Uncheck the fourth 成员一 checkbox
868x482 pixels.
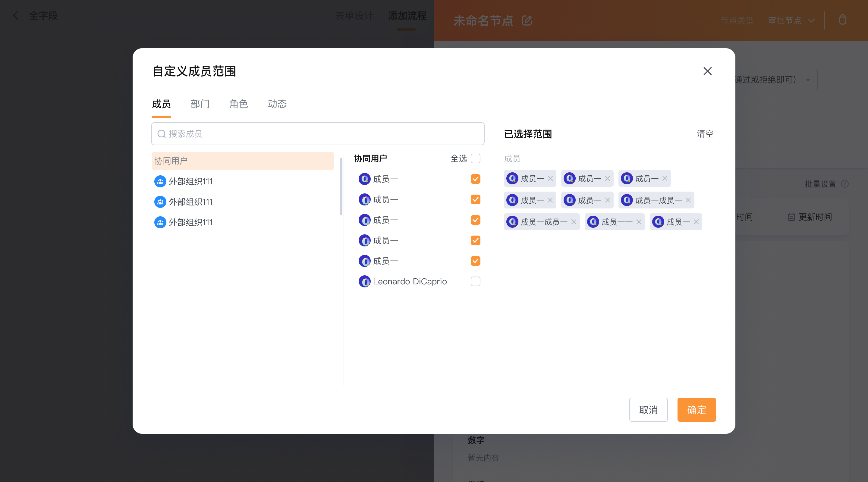(476, 240)
